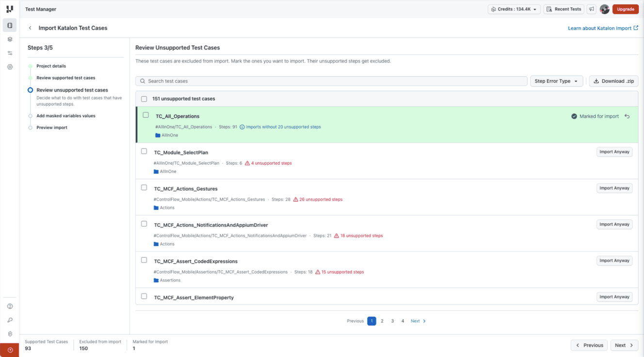Click the AllInOne folder icon under TC_Module_SelectPlan
The height and width of the screenshot is (357, 644).
156,172
